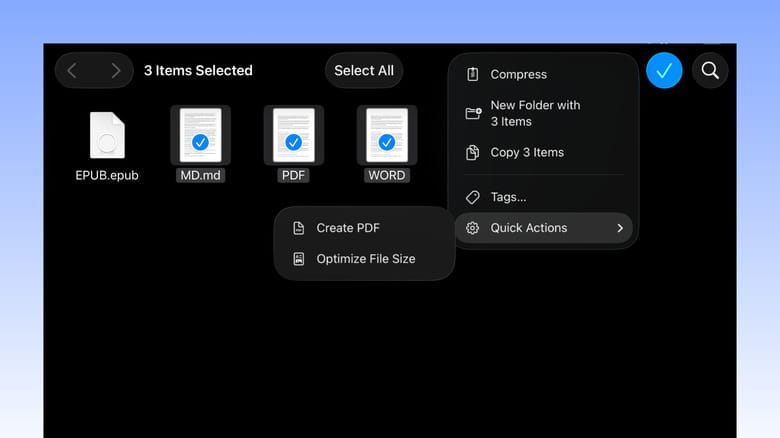780x438 pixels.
Task: Click the Compress archive icon
Action: click(x=473, y=74)
